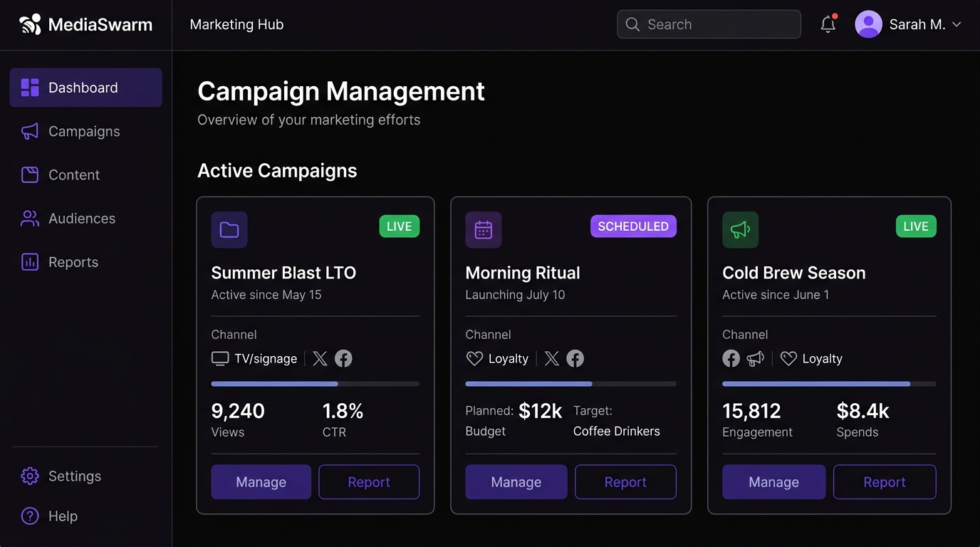Click the X icon in Morning Ritual channels

[x=552, y=358]
